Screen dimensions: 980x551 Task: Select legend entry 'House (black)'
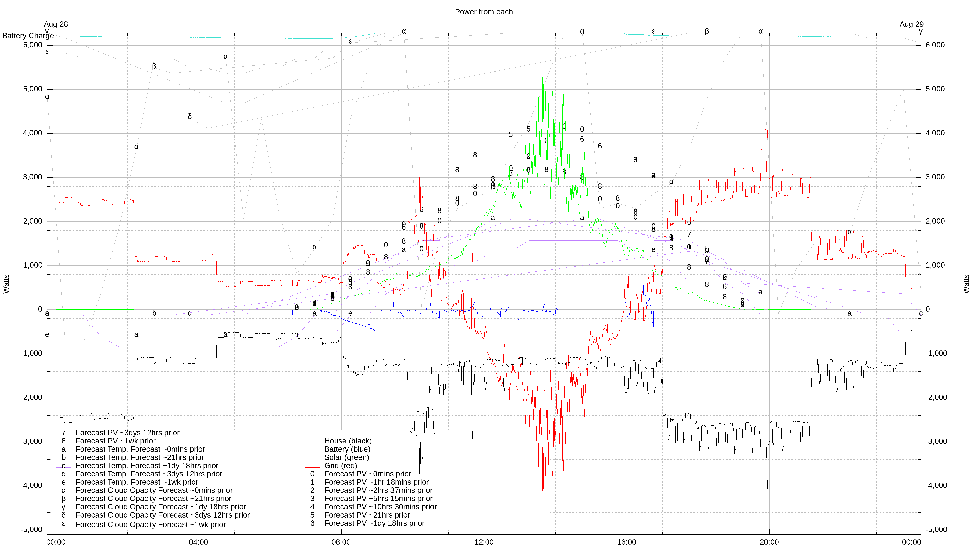tap(348, 441)
